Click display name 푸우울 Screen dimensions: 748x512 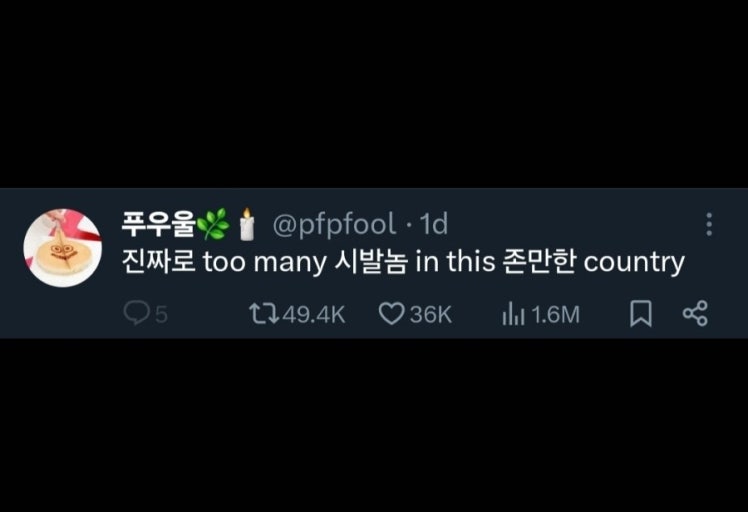point(158,223)
